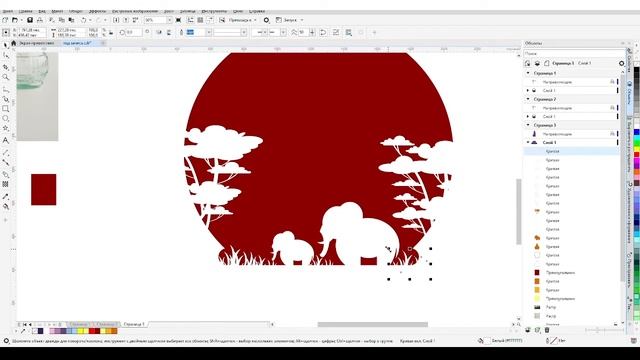
Task: Click the Undo arrow icon
Action: tap(83, 20)
